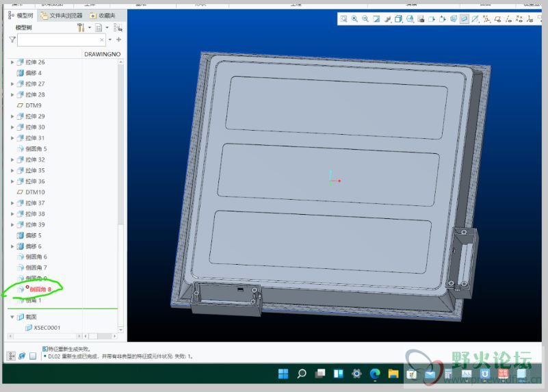548x392 pixels.
Task: Switch to the 收藏夹 tab
Action: pyautogui.click(x=103, y=15)
